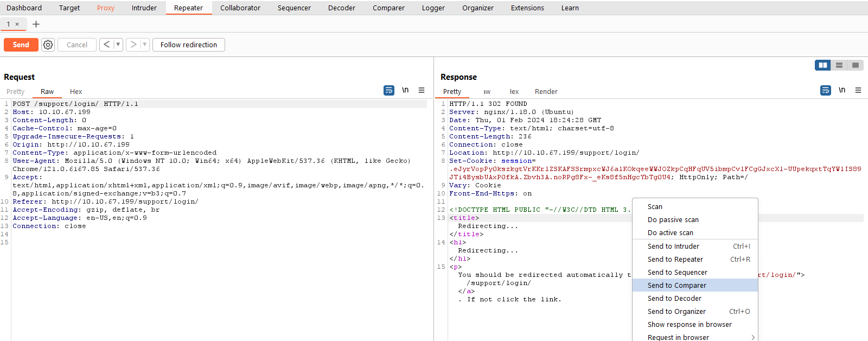Viewport: 868px width, 341px height.
Task: Switch Response view to Pretty
Action: (x=452, y=91)
